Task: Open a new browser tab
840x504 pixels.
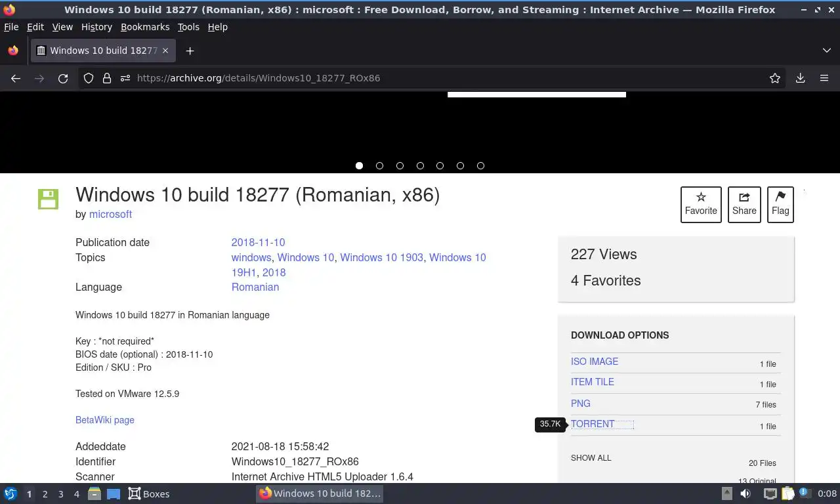Action: tap(190, 51)
